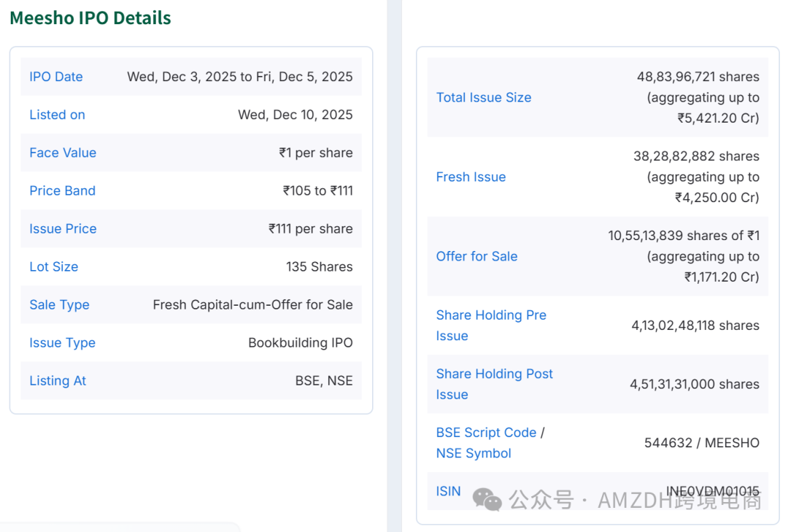The width and height of the screenshot is (788, 532).
Task: Select the Issue Type link
Action: pos(62,342)
